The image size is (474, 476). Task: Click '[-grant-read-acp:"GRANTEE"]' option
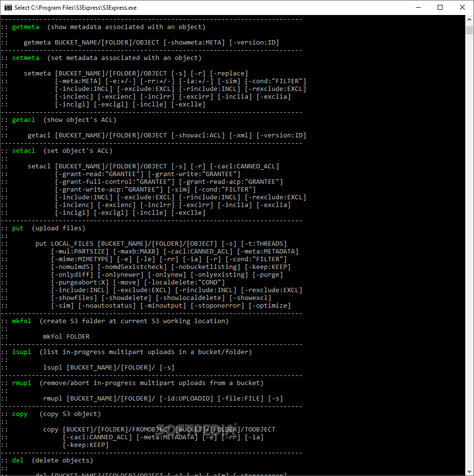coord(231,182)
